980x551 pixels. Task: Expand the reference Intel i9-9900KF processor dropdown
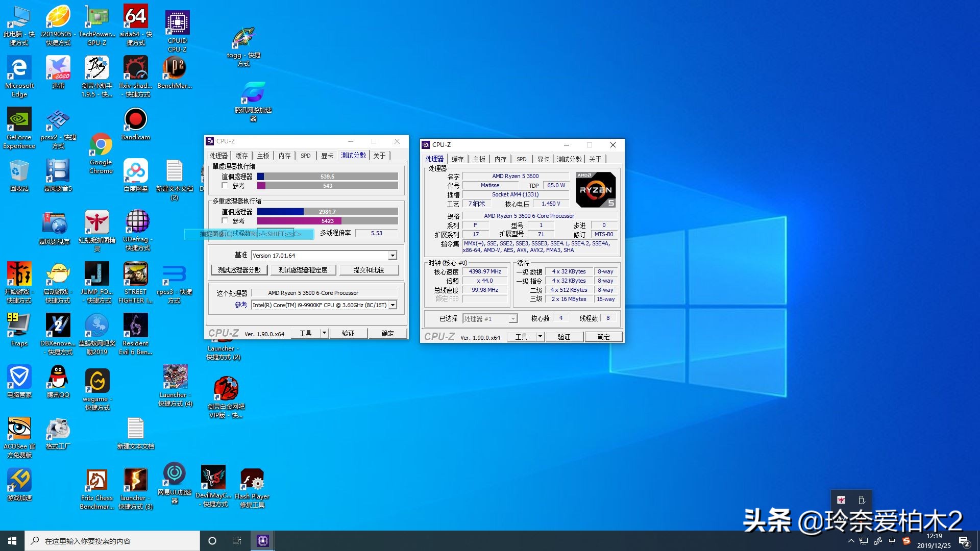point(393,305)
